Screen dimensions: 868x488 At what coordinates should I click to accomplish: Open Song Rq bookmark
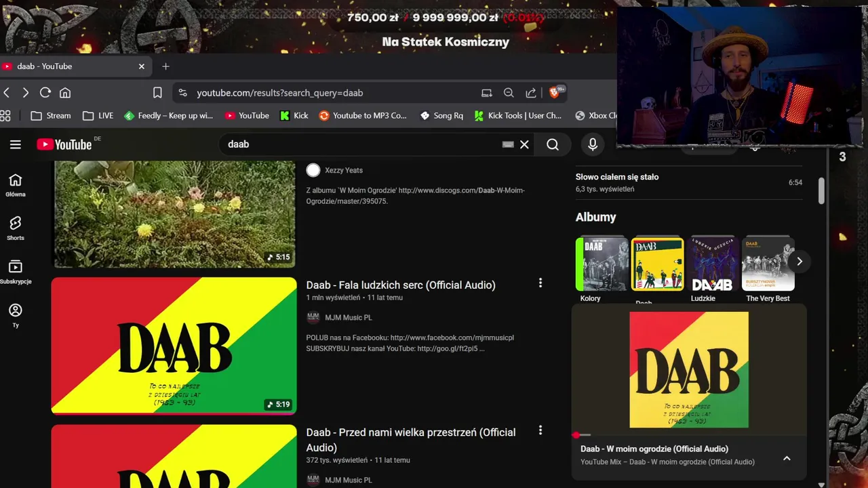point(441,116)
